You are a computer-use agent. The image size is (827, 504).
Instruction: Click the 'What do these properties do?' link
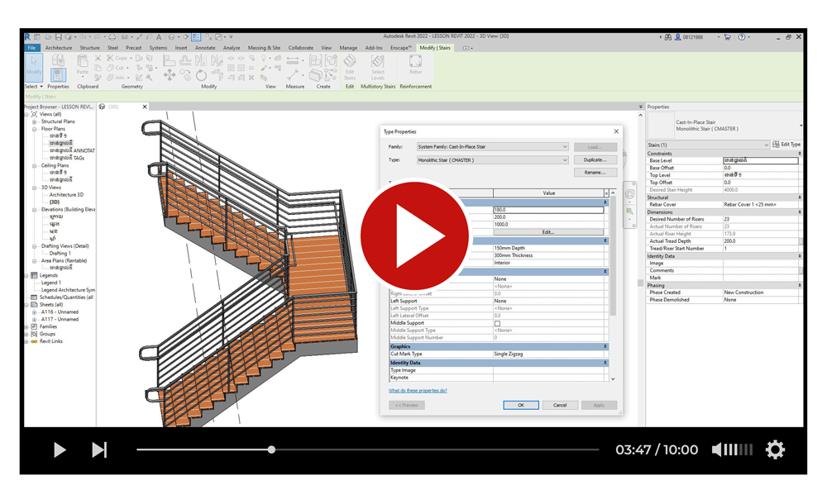(418, 391)
